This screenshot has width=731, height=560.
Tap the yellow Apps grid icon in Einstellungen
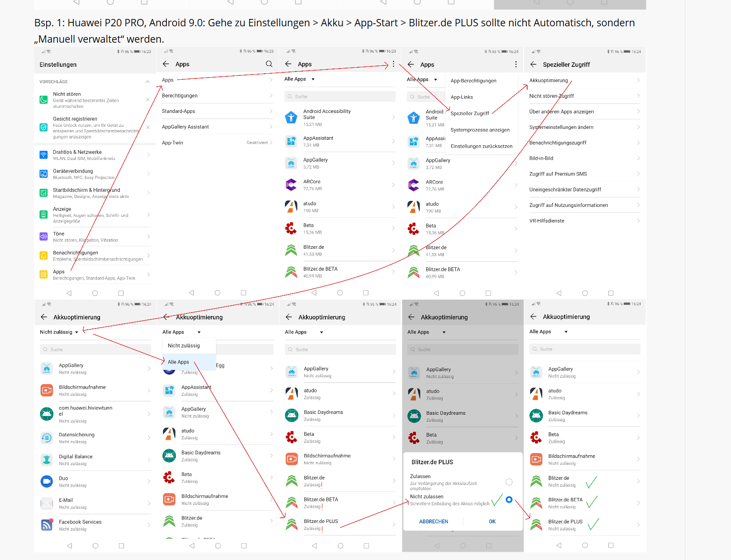coord(44,274)
